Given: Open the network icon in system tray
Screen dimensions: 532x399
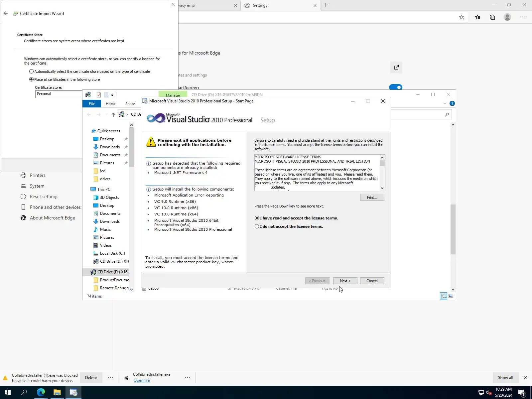Looking at the screenshot, I should 481,392.
